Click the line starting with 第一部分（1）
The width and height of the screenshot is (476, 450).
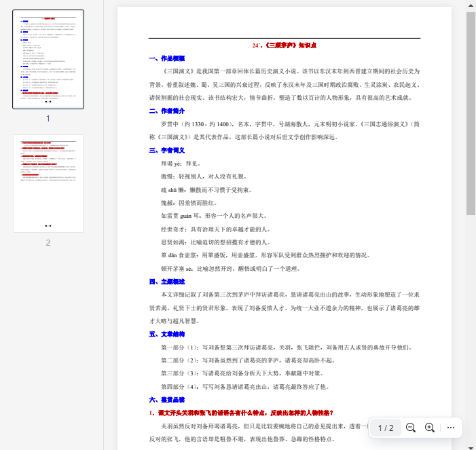pyautogui.click(x=285, y=348)
